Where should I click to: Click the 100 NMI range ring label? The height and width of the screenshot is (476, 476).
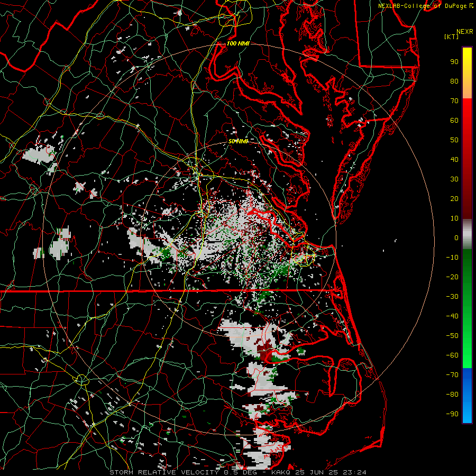[238, 43]
